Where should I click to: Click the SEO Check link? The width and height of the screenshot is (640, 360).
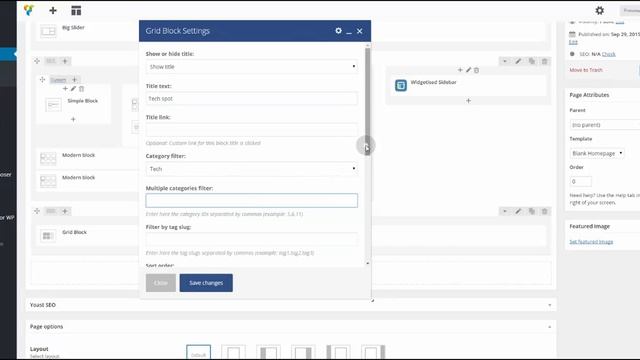click(608, 54)
